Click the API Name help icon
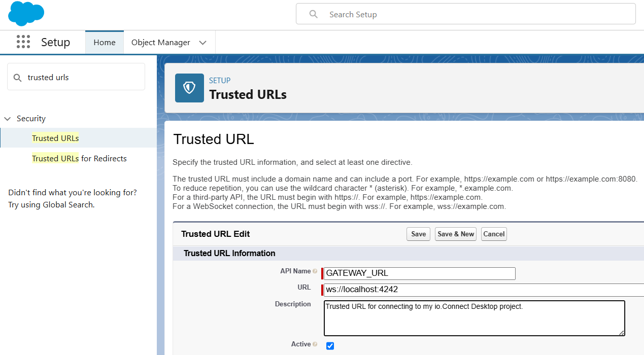This screenshot has height=355, width=644. click(x=315, y=271)
